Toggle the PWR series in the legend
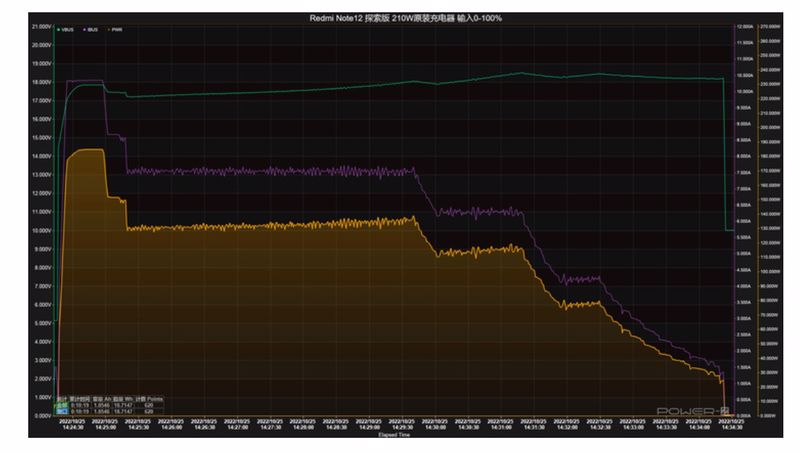The width and height of the screenshot is (800, 453). coord(115,30)
